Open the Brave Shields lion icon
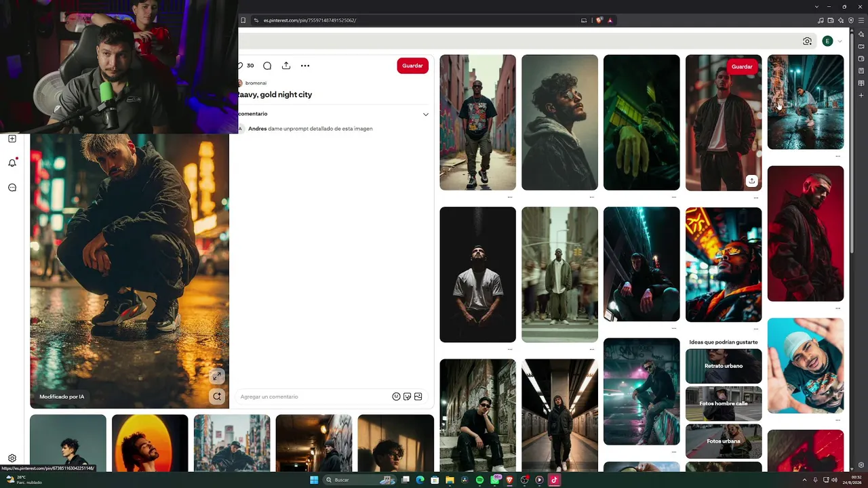Screen dimensions: 868x488 [599, 20]
